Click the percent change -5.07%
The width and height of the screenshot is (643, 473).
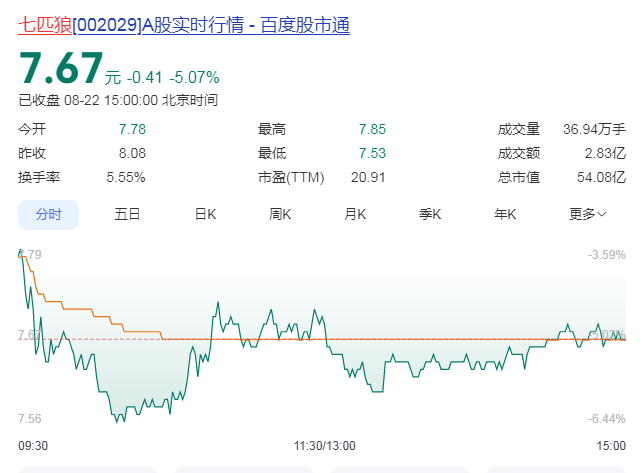194,78
